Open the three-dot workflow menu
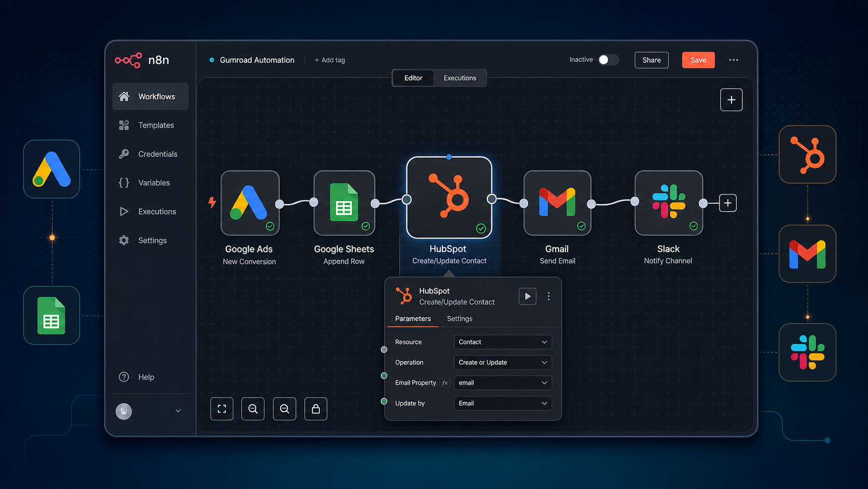This screenshot has width=868, height=489. [x=734, y=60]
